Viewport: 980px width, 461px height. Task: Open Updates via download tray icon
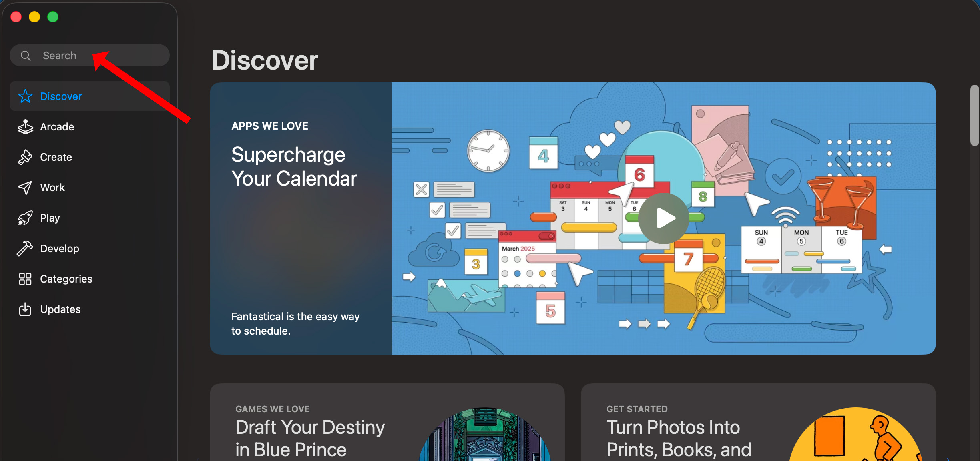click(25, 309)
